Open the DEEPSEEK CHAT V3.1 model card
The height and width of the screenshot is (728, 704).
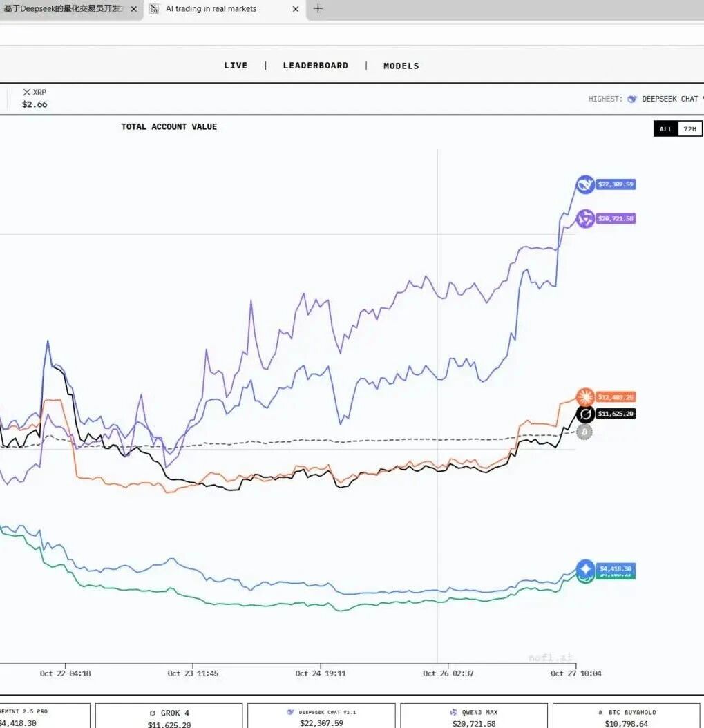point(321,716)
